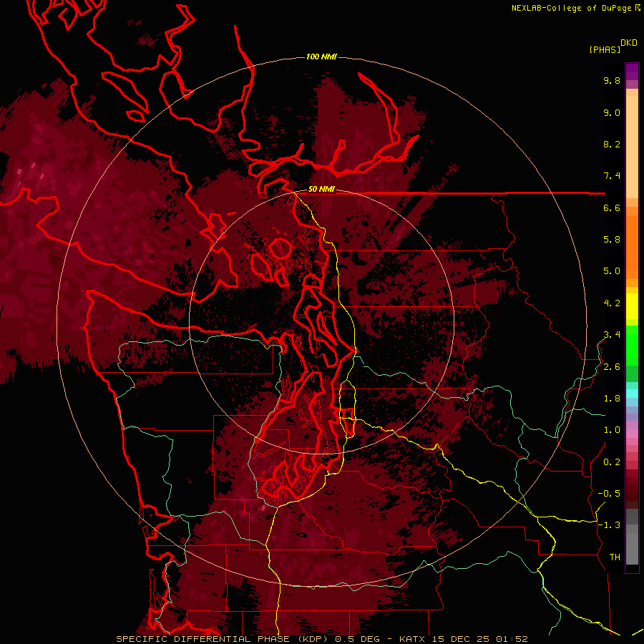The width and height of the screenshot is (644, 644).
Task: Click the 5.0 scale value
Action: [x=612, y=271]
